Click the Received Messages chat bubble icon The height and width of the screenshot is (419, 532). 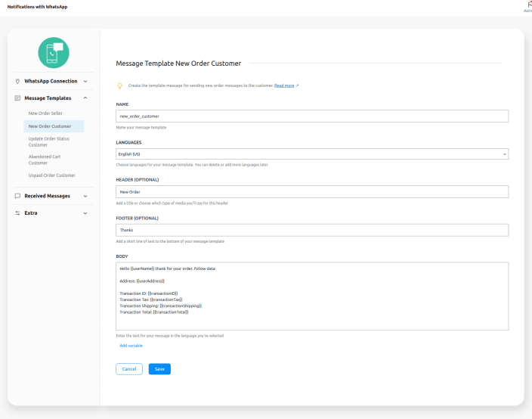coord(18,196)
